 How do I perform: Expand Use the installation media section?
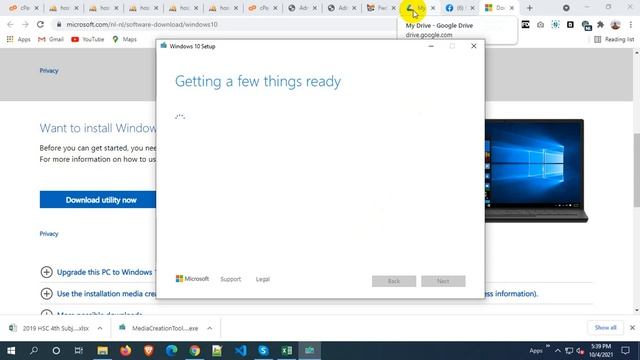98,293
